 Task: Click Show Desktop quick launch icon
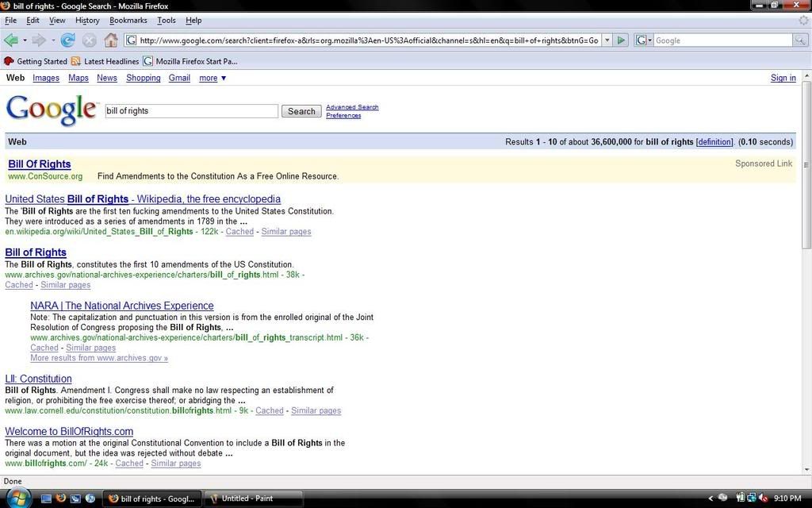(46, 498)
